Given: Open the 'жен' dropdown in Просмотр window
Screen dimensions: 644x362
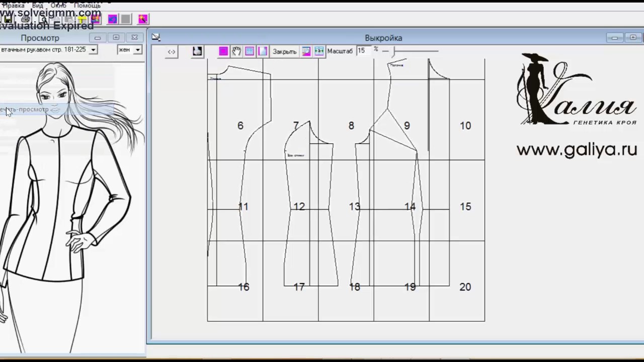Looking at the screenshot, I should point(137,50).
